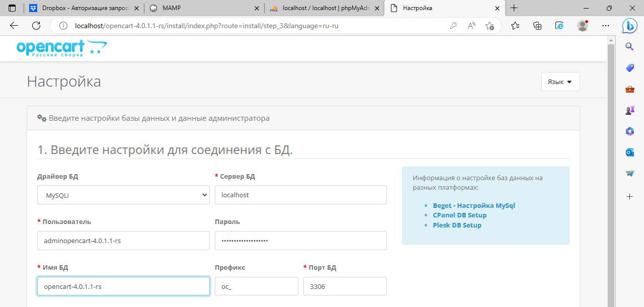
Task: Click the Read aloud icon in address bar
Action: [471, 26]
